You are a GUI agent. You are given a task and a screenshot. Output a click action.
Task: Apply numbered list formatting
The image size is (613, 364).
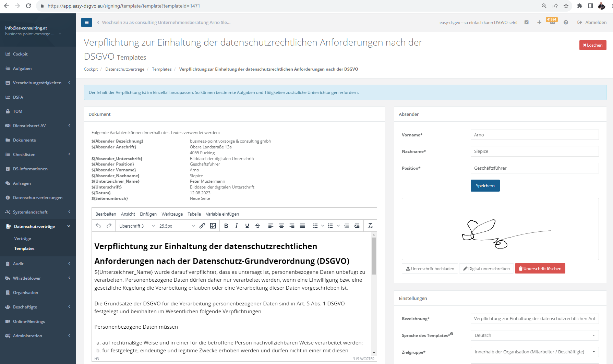[x=330, y=226]
